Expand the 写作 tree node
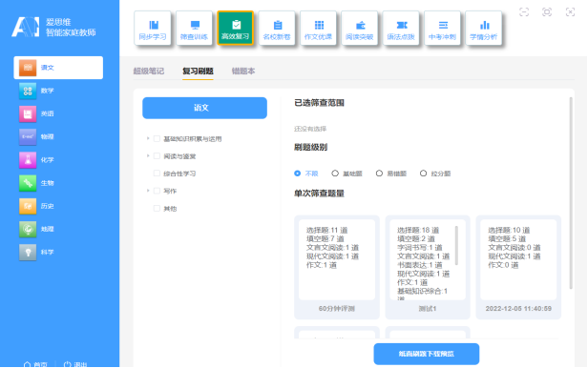This screenshot has height=368, width=588. tap(148, 191)
